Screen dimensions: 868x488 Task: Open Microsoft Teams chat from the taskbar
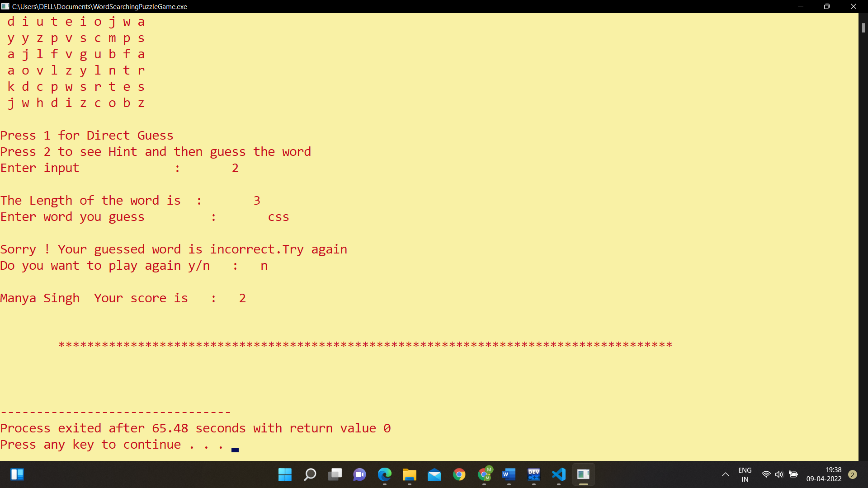(359, 474)
